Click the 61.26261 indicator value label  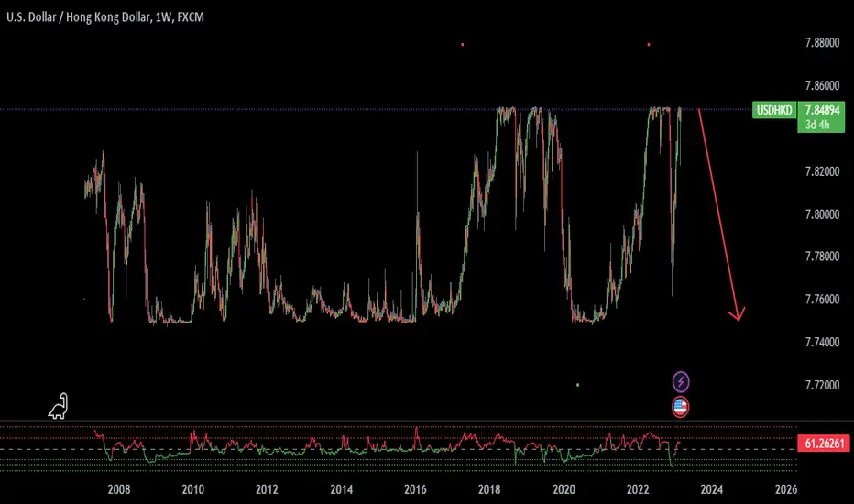pos(824,444)
